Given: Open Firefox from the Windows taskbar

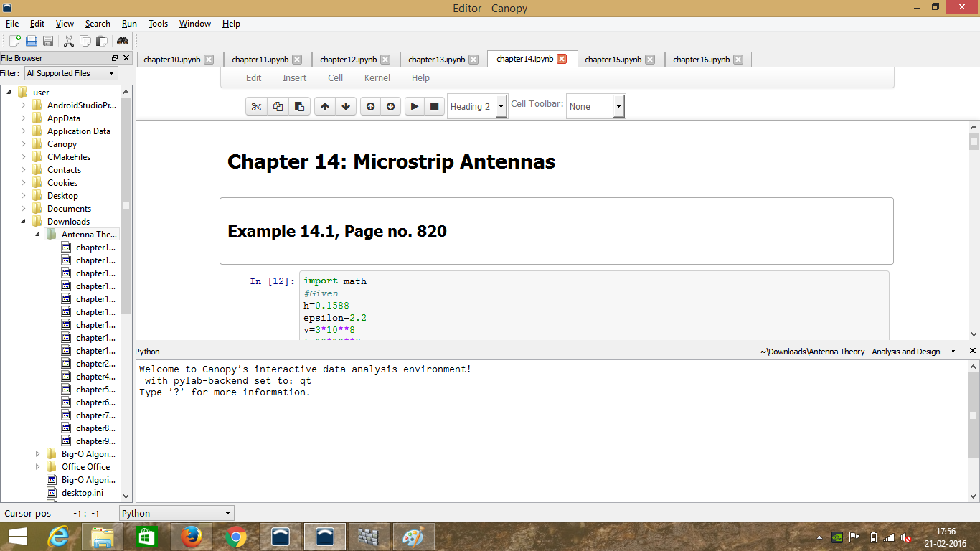Looking at the screenshot, I should pos(190,537).
